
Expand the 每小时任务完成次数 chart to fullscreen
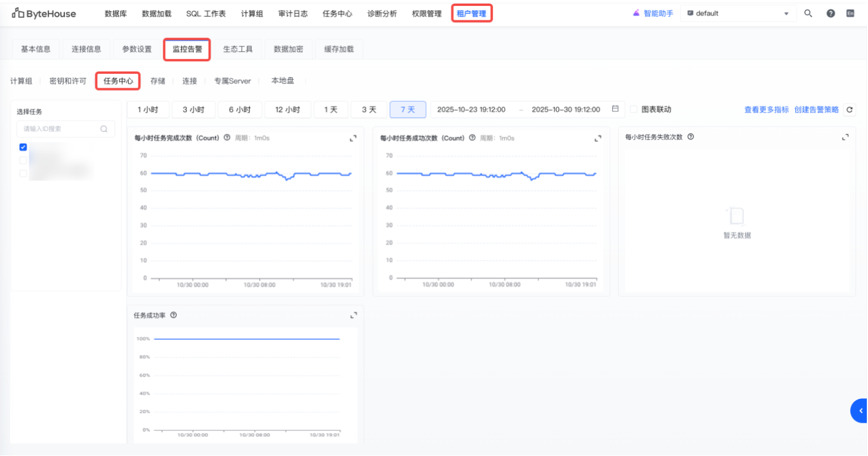[353, 138]
